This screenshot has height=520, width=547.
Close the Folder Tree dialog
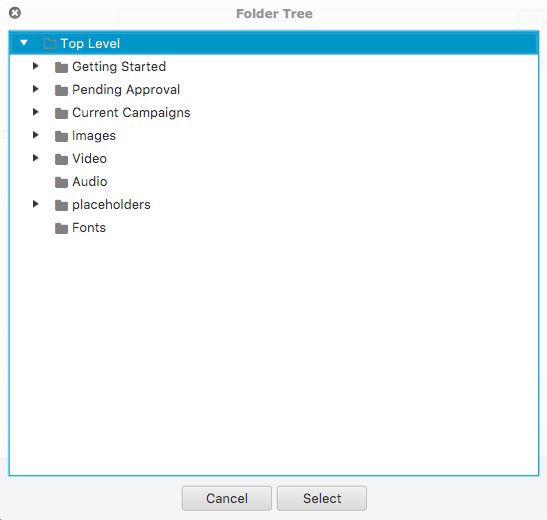click(15, 13)
